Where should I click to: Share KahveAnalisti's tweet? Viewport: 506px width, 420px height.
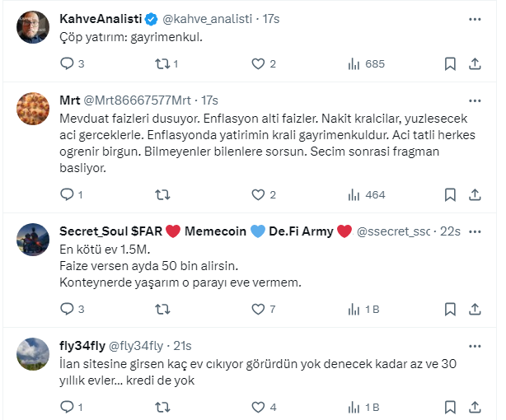click(x=476, y=63)
